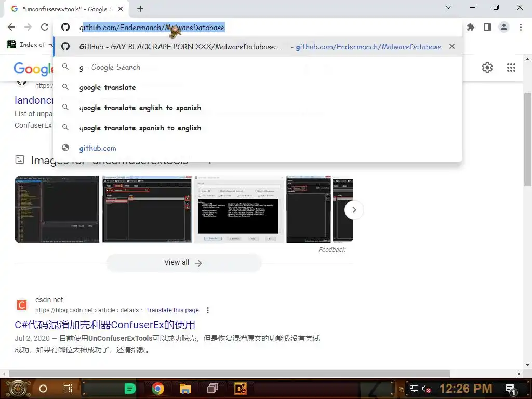Viewport: 532px width, 399px height.
Task: Choose 'google translate english to spanish' suggestion
Action: [258, 108]
